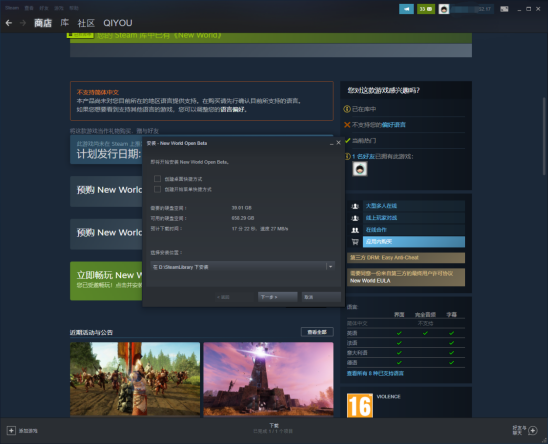548x444 pixels.
Task: Select the highlighted 应用内购买 in-app purchases tag
Action: pos(414,242)
